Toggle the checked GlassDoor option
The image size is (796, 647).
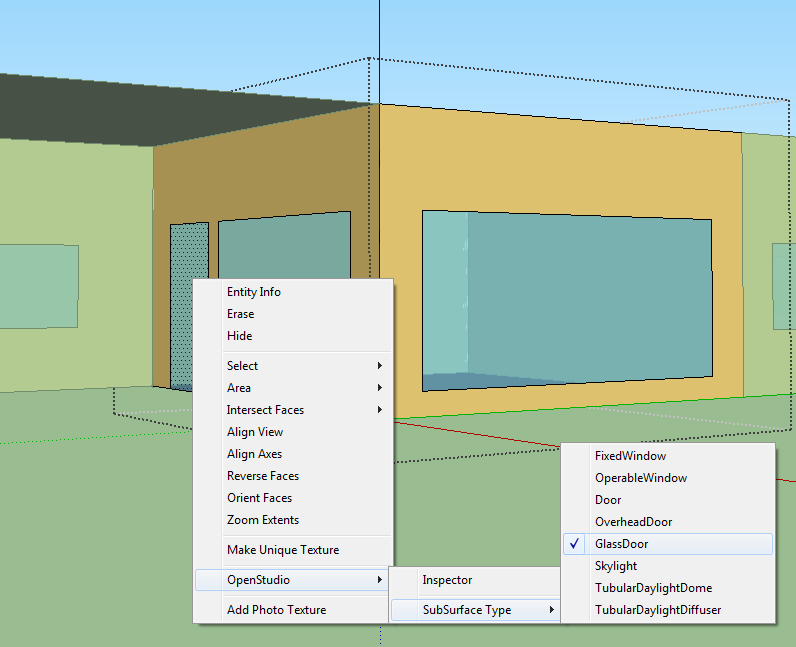click(x=622, y=544)
